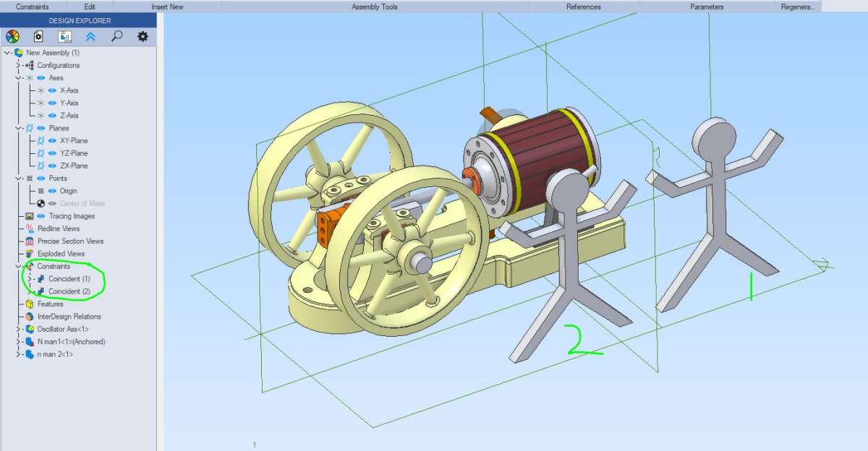
Task: Open the Edit ribbon group
Action: coord(90,7)
